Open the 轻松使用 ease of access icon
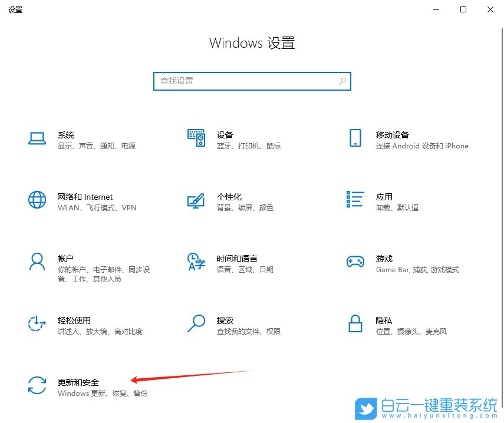504x423 pixels. (x=37, y=324)
